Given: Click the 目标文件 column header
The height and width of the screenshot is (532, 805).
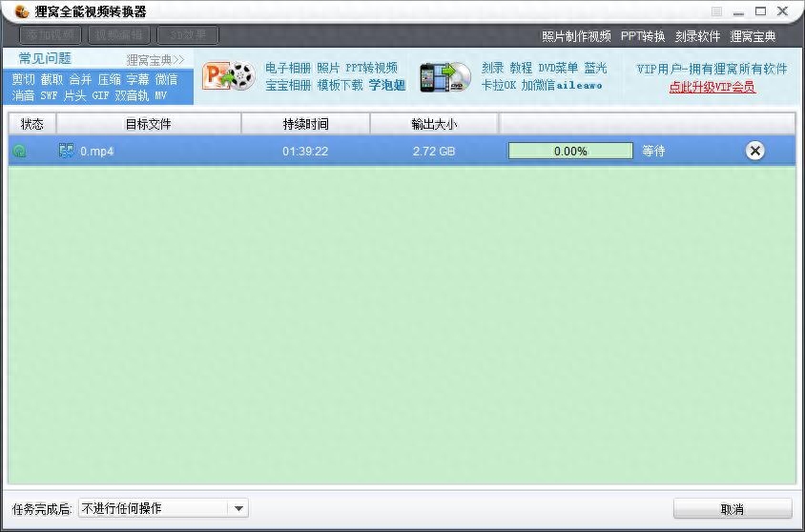Looking at the screenshot, I should (x=149, y=124).
